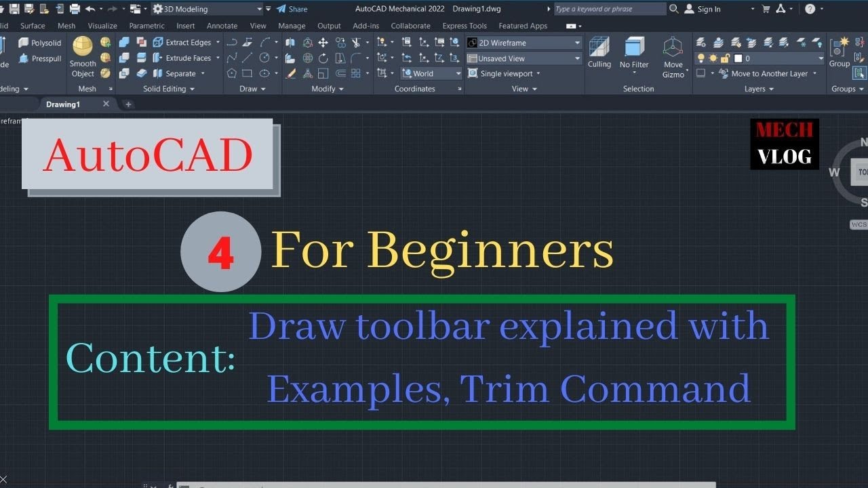868x488 pixels.
Task: Select the Fillet tool in Modify panel
Action: (356, 58)
